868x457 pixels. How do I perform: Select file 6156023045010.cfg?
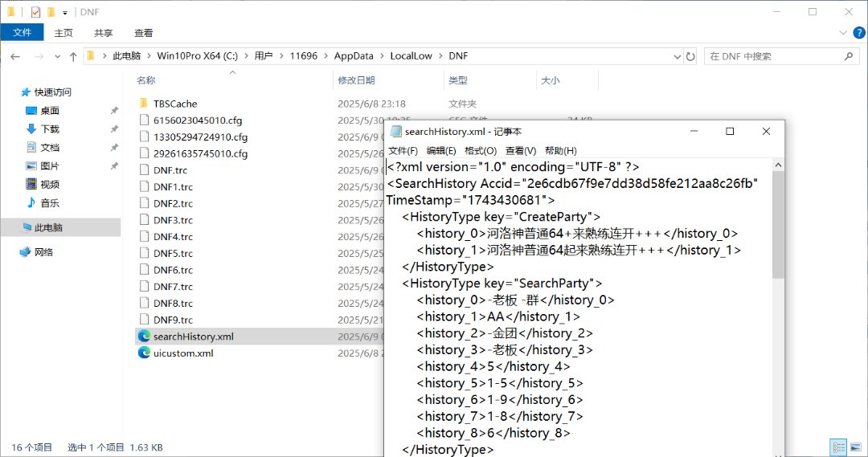click(x=198, y=120)
